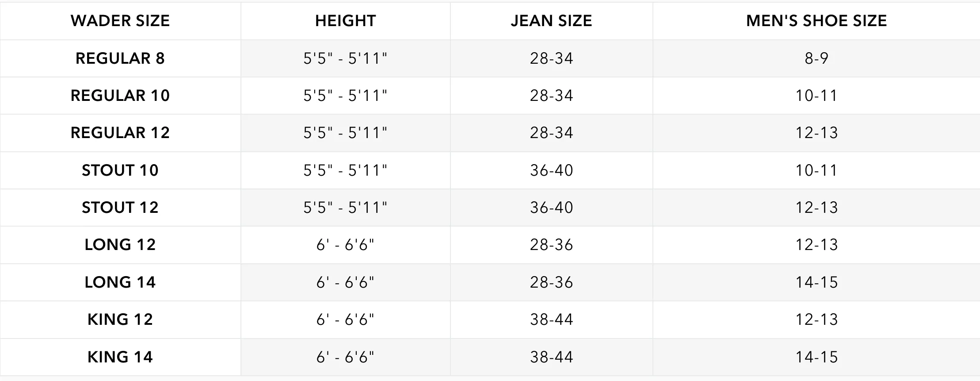Click jean size 36-40 in STOUT 10 row

(x=551, y=170)
